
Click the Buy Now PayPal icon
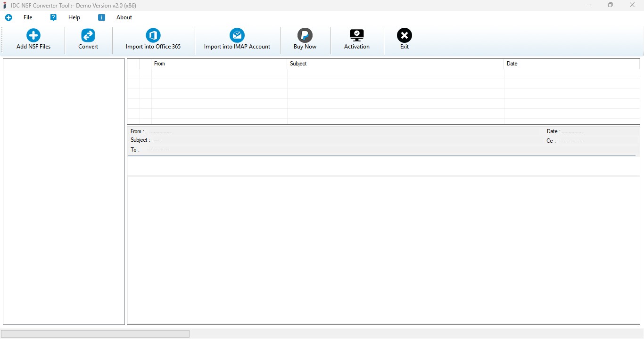[x=305, y=35]
